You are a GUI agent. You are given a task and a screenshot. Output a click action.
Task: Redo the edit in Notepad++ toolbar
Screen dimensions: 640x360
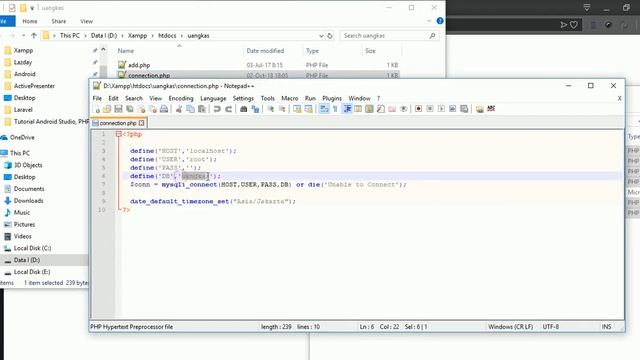coord(229,109)
